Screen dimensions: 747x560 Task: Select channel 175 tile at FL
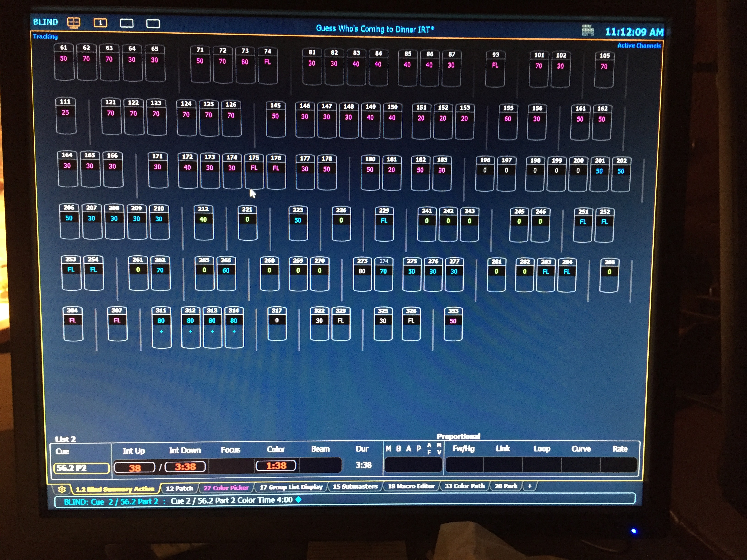pos(254,172)
